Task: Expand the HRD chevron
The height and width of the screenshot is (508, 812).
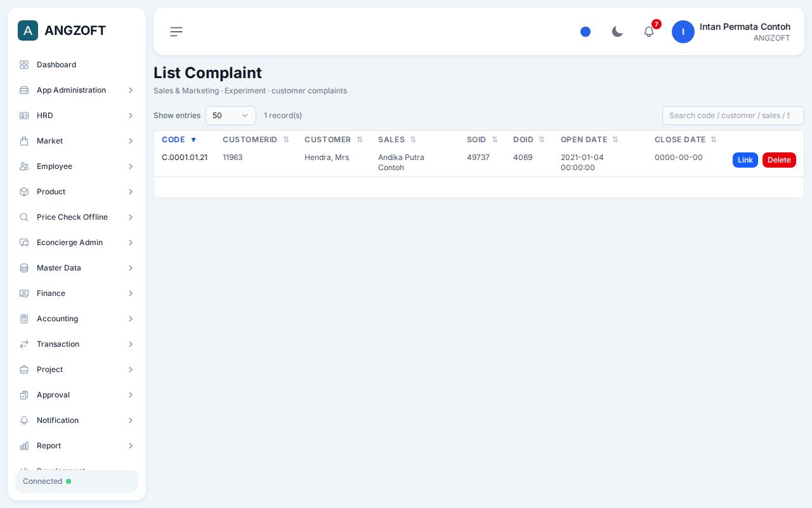Action: pos(131,116)
